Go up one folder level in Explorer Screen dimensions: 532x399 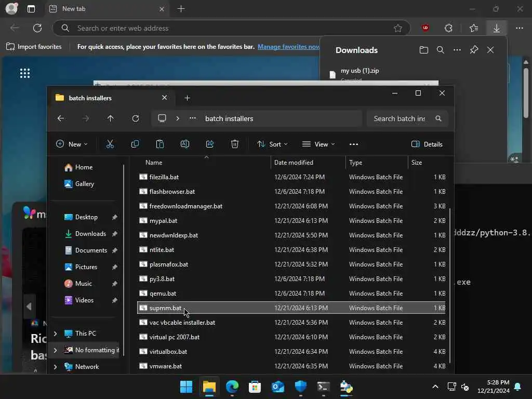point(110,118)
